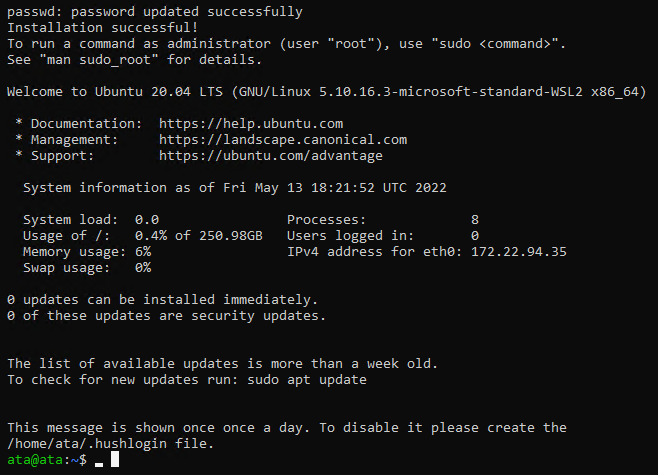
Task: Click the IPv4 address 172.22.94.35
Action: coord(519,252)
